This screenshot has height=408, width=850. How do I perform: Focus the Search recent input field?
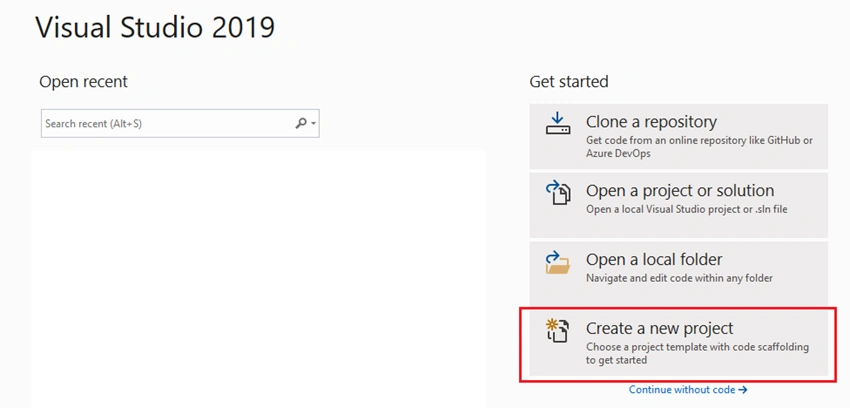point(180,124)
